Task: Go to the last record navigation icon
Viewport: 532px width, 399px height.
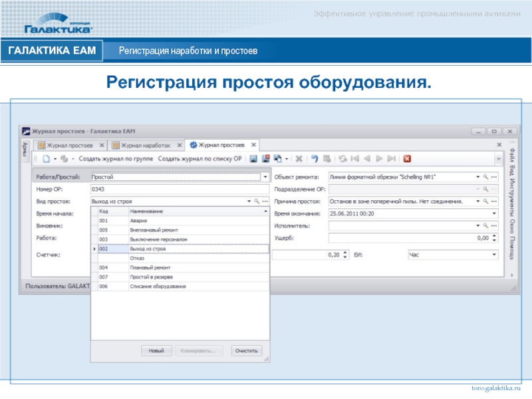Action: (x=392, y=159)
